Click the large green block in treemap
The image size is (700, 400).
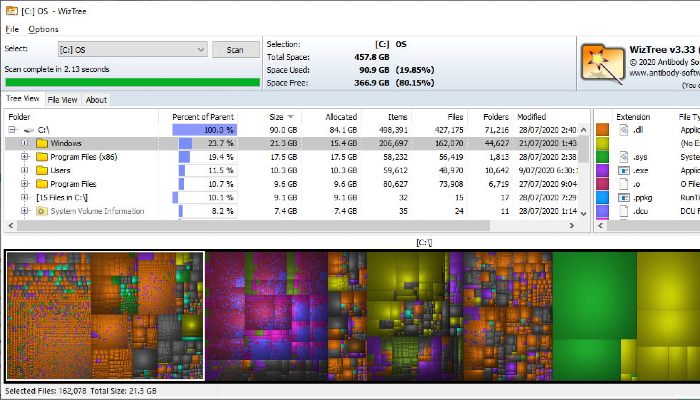pos(594,295)
